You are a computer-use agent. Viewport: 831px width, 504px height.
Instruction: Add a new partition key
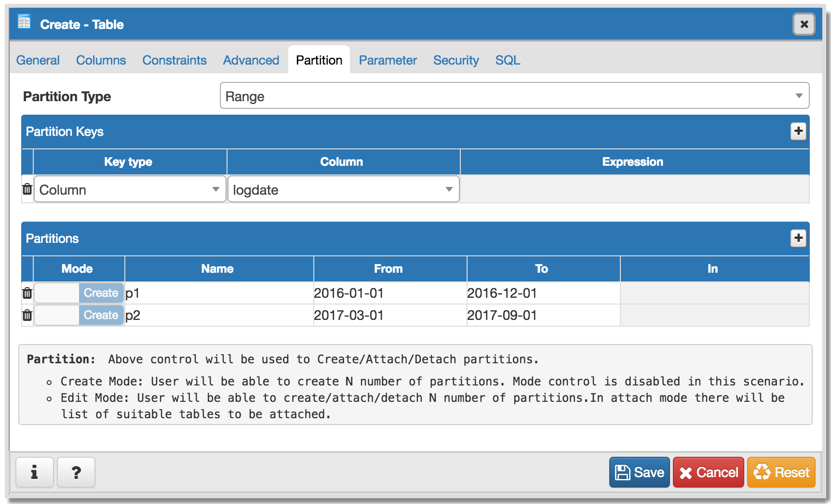click(798, 131)
